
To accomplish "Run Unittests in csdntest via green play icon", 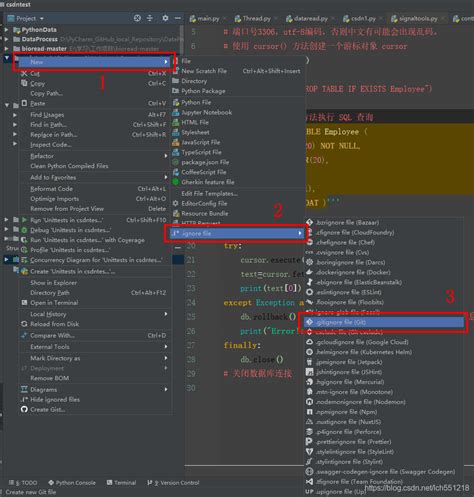I will [94, 220].
